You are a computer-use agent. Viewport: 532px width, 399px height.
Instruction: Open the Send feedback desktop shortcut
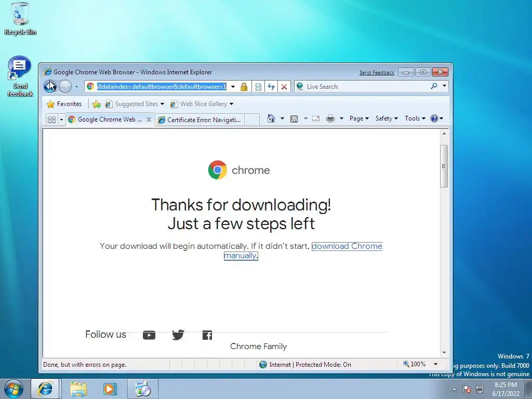coord(20,77)
